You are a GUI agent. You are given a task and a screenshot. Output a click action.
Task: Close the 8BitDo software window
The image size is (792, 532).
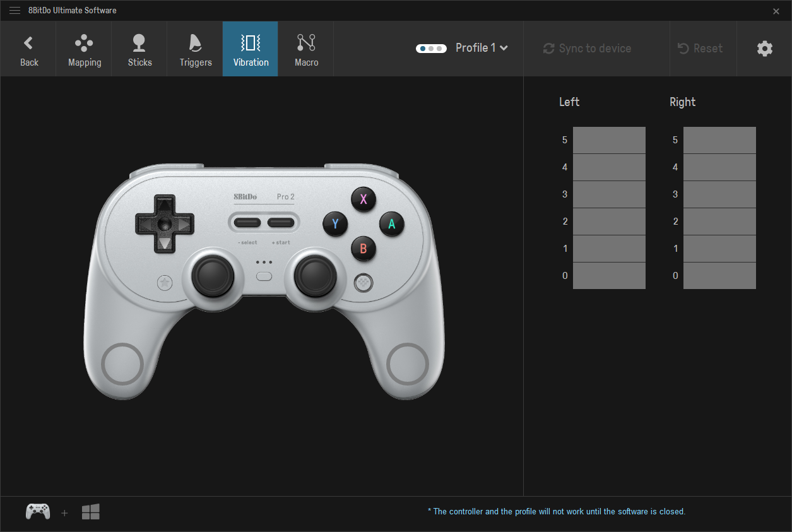tap(776, 11)
